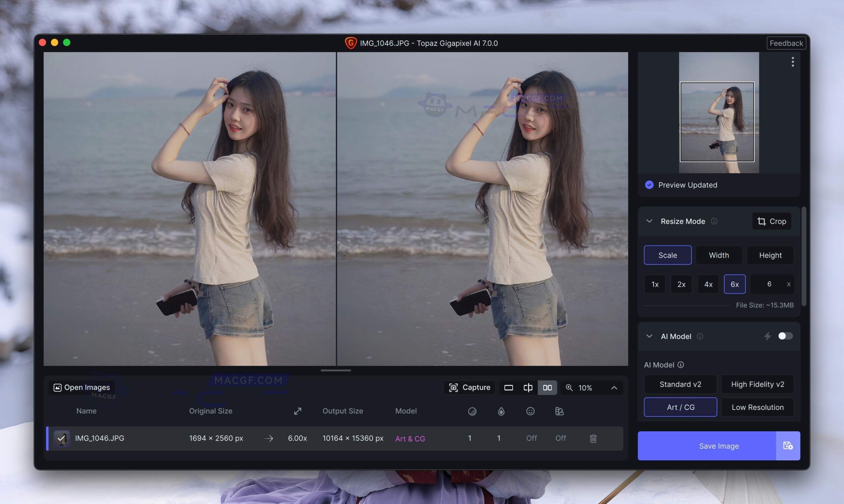
Task: Click the Save Image button
Action: point(718,446)
